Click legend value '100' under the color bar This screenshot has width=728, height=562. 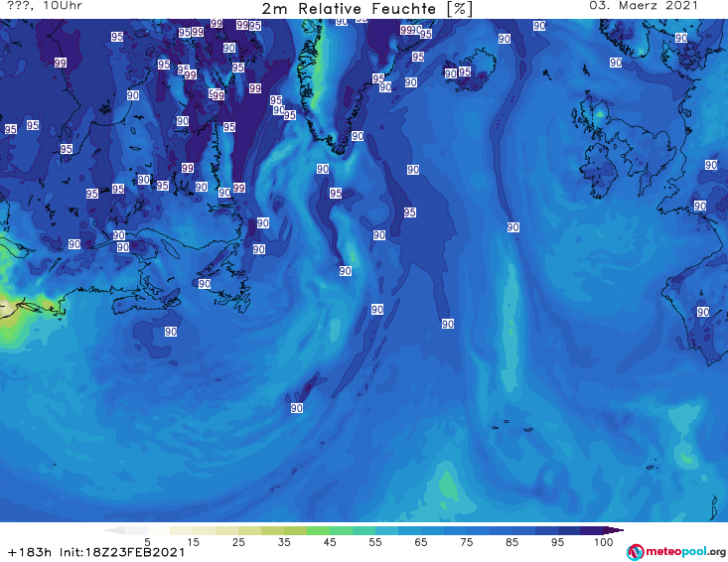point(603,542)
